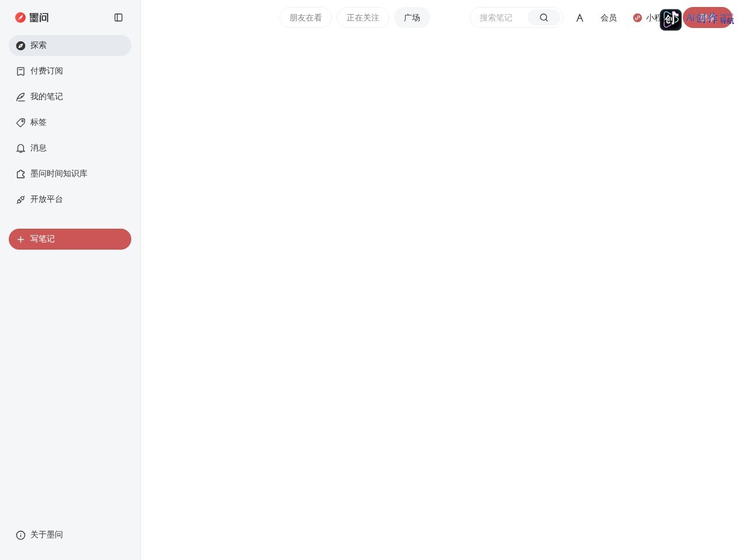Open 探索 from the sidebar
The height and width of the screenshot is (560, 747).
point(70,45)
